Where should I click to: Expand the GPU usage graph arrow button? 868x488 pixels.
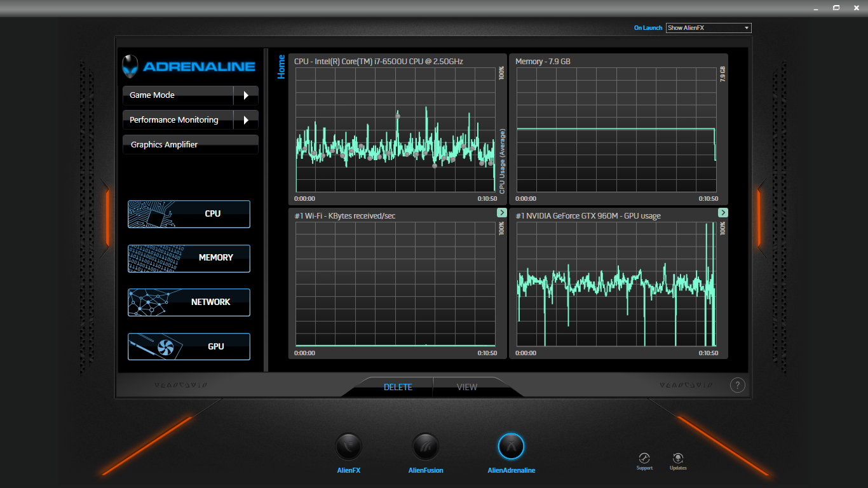[723, 213]
